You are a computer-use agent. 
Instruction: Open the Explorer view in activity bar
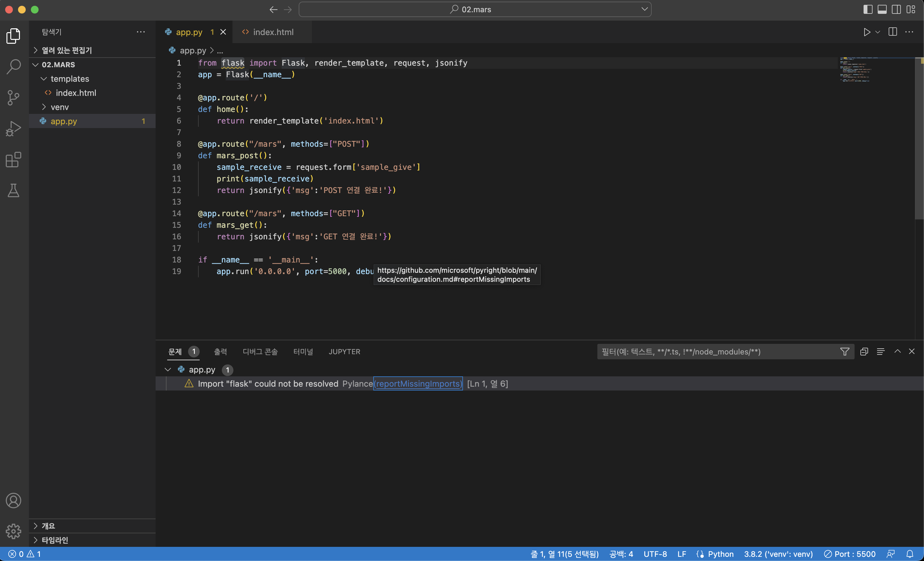[14, 36]
